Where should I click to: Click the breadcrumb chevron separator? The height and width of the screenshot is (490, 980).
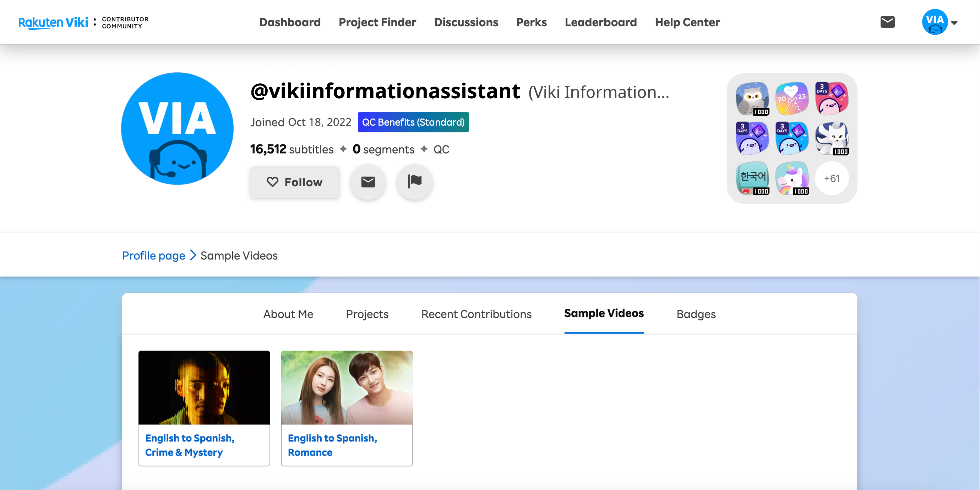(193, 255)
